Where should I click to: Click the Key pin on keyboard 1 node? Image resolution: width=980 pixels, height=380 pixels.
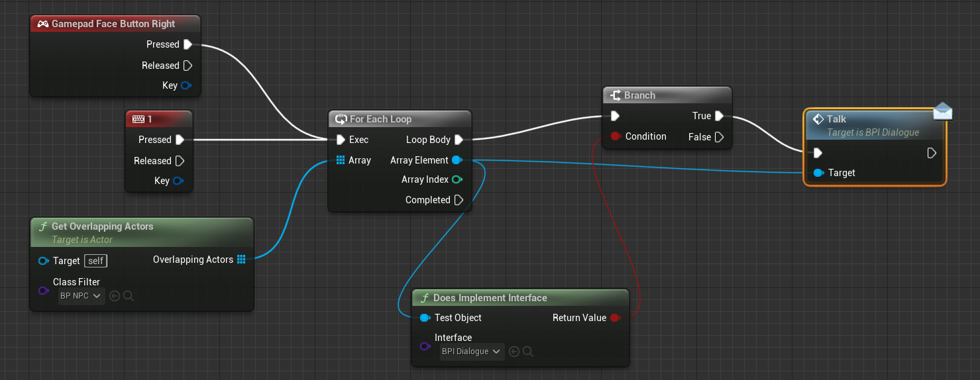coord(178,181)
